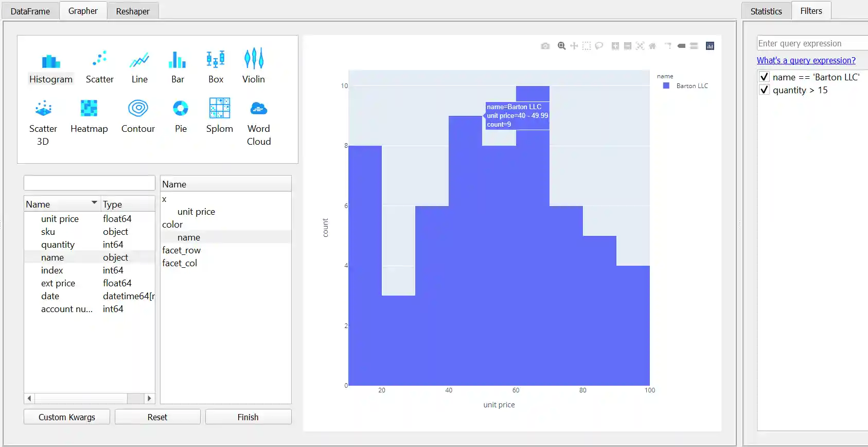
Task: Reset plot axes with home icon
Action: point(652,46)
